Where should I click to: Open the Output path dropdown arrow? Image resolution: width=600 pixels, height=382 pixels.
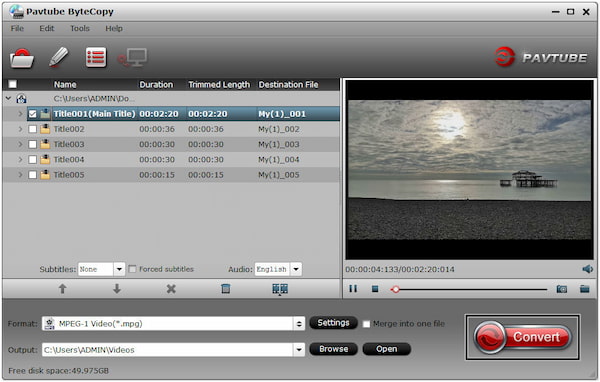(299, 349)
